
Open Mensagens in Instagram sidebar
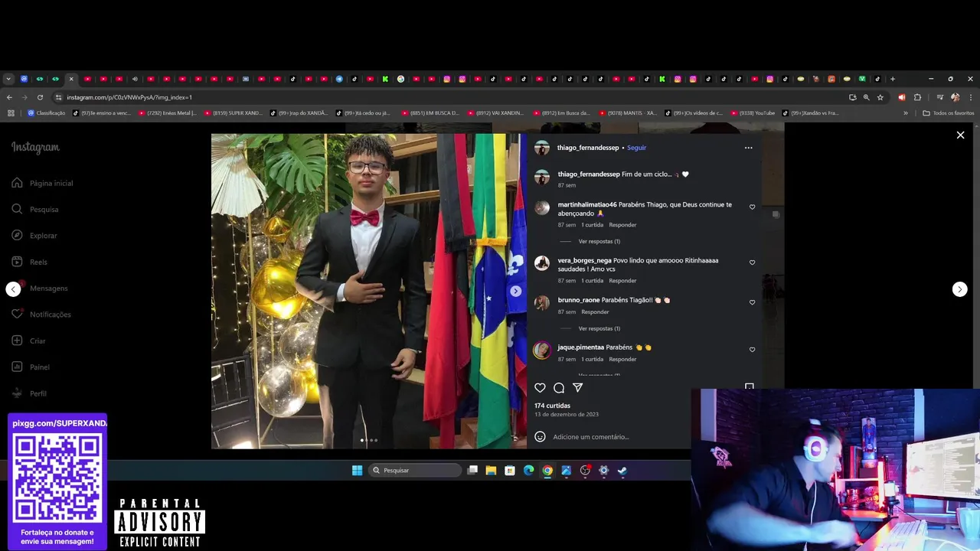40,288
